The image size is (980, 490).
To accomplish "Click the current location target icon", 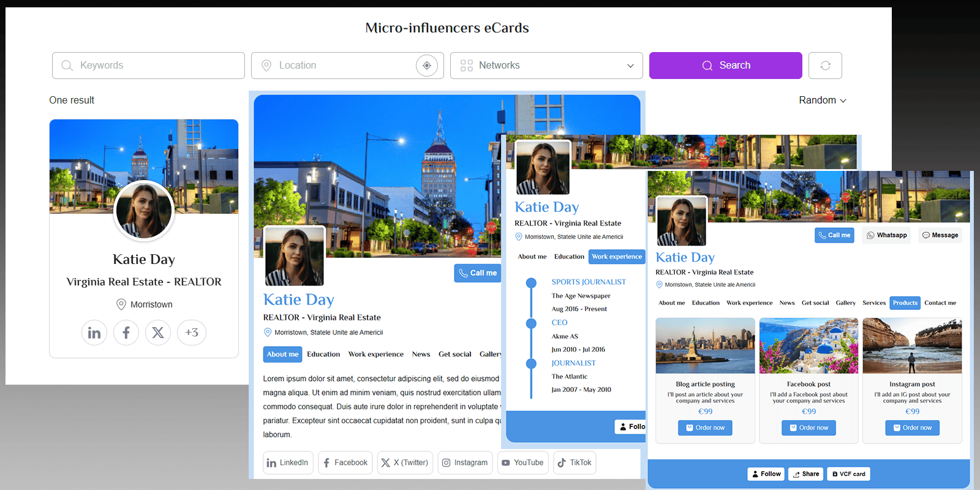I will [427, 66].
